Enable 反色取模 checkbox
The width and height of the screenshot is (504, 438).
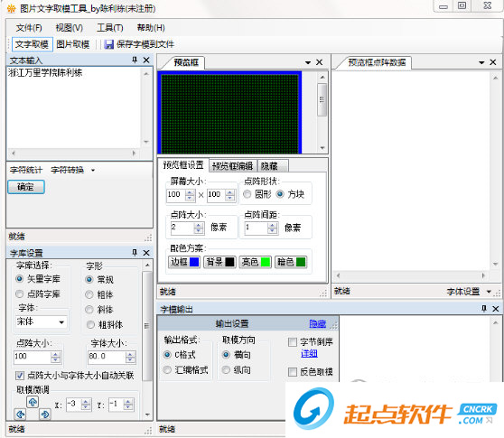coord(293,372)
